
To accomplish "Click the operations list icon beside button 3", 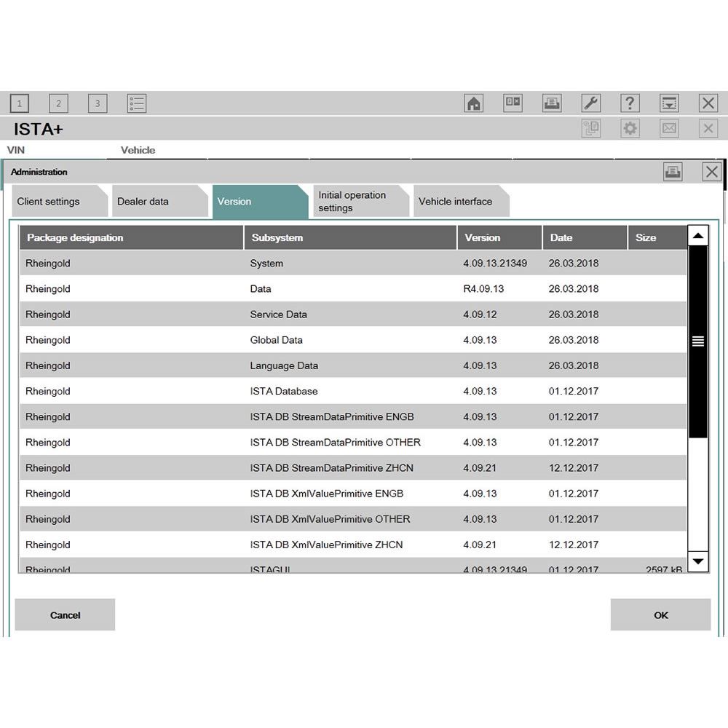I will (137, 103).
